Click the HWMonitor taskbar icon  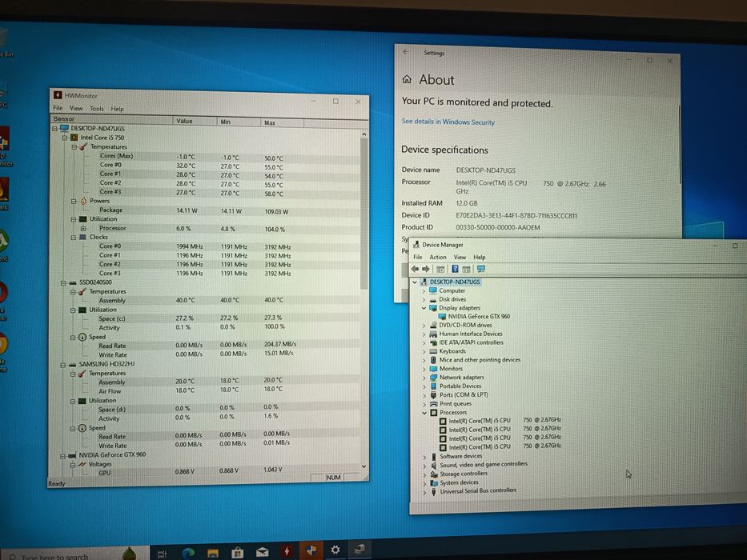[x=287, y=551]
